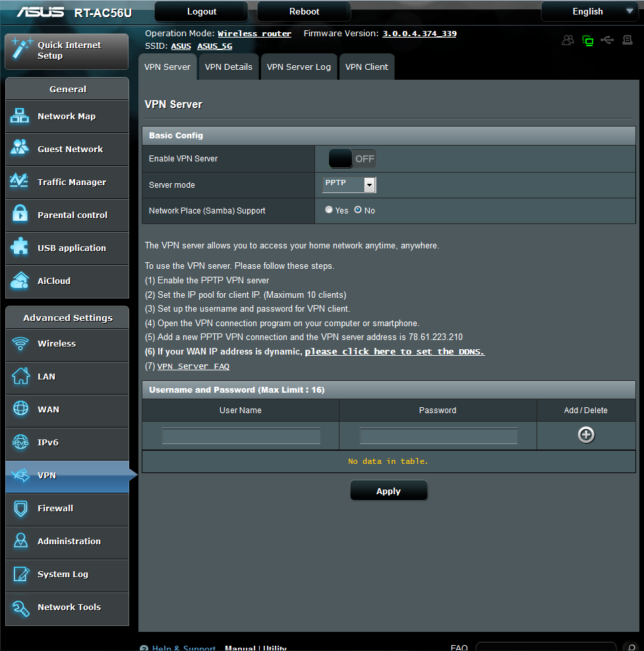
Task: Click the Quick Internet Setup wand icon
Action: click(22, 49)
